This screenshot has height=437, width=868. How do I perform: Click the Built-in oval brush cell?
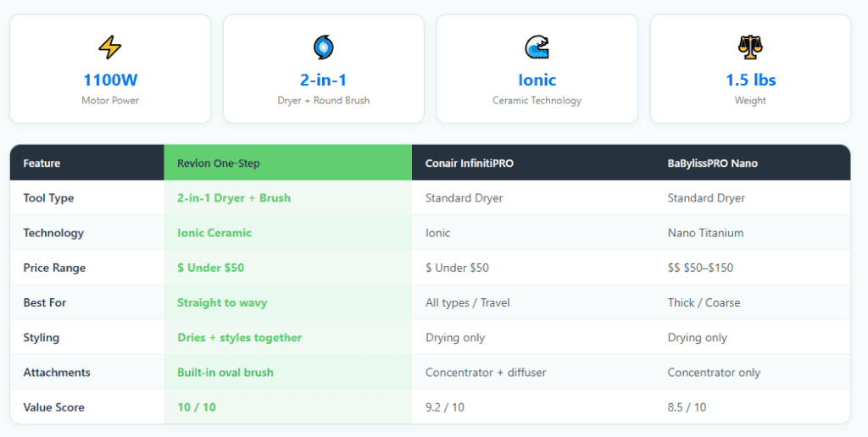[x=288, y=373]
